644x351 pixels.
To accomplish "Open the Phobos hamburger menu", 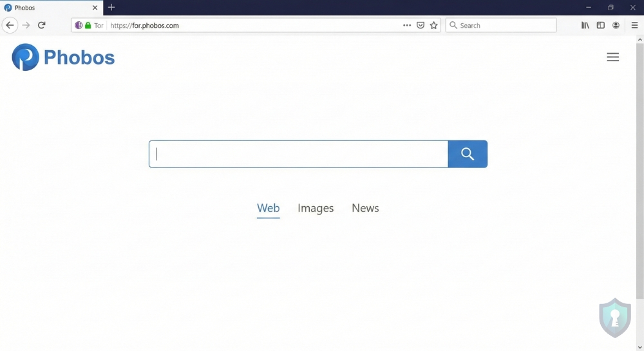I will [612, 57].
